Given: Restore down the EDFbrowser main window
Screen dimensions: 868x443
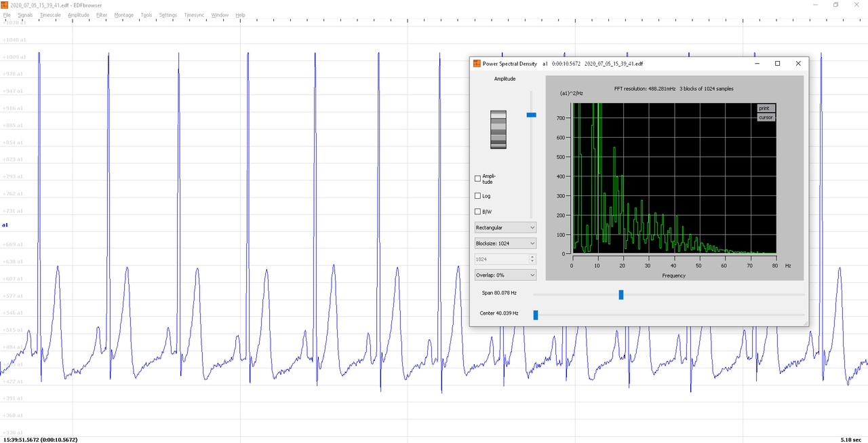Looking at the screenshot, I should (836, 5).
